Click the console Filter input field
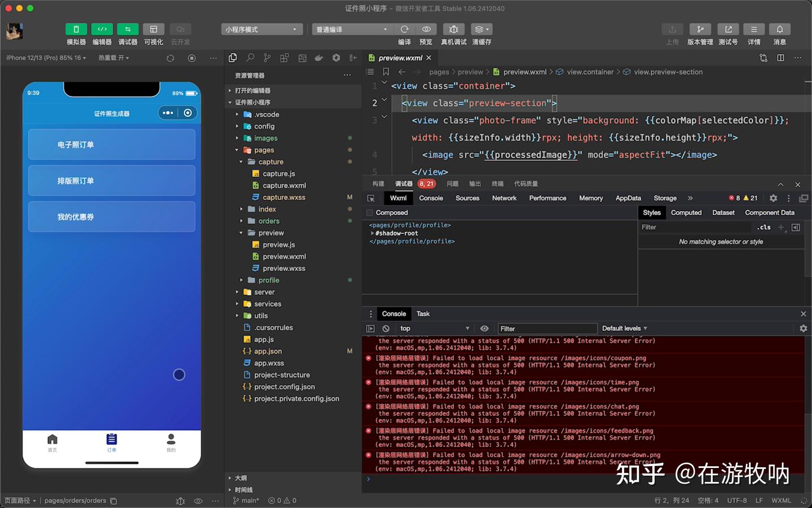The height and width of the screenshot is (508, 812). tap(546, 329)
